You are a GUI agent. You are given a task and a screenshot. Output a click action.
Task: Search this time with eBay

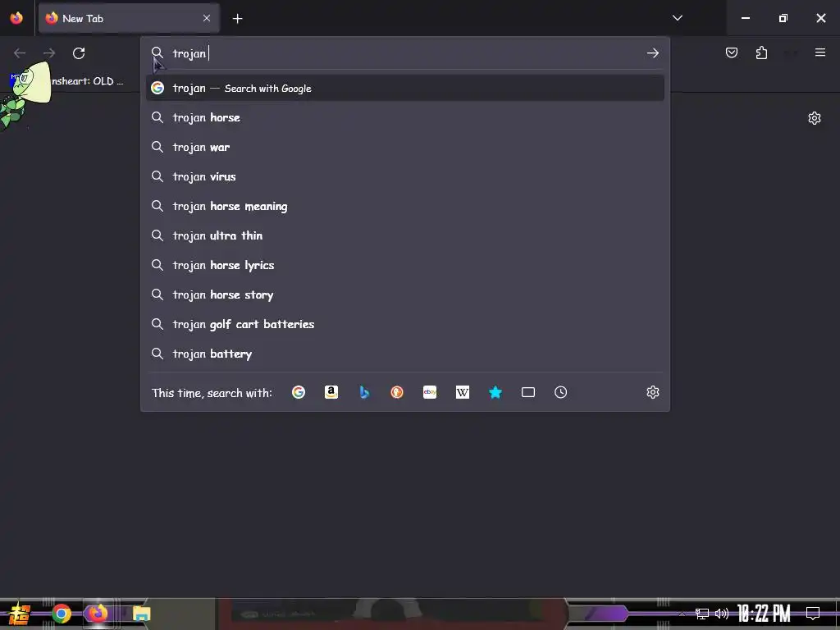pyautogui.click(x=430, y=392)
